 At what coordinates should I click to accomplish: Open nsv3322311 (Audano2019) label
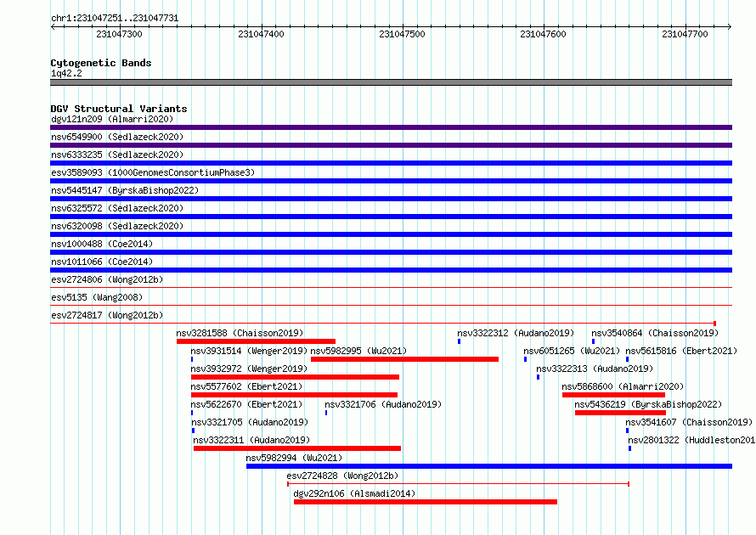point(251,440)
